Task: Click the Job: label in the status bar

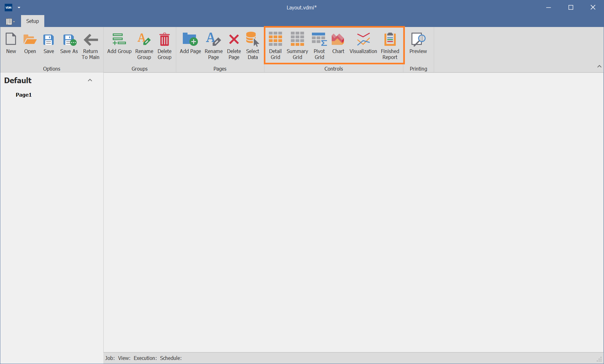Action: [110, 358]
